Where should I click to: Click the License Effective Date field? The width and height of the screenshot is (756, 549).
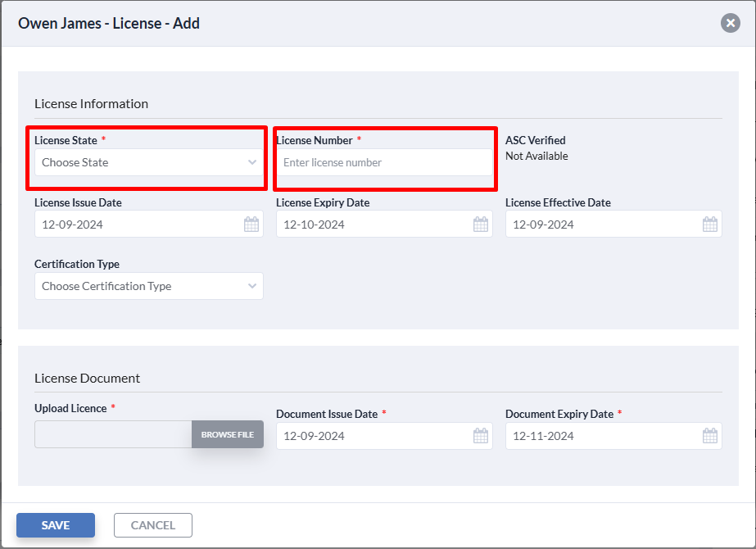click(613, 224)
